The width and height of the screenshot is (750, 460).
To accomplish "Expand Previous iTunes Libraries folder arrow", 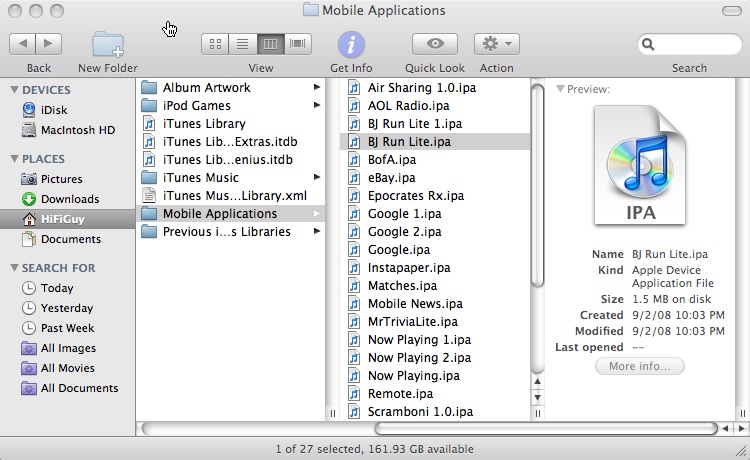I will (317, 231).
